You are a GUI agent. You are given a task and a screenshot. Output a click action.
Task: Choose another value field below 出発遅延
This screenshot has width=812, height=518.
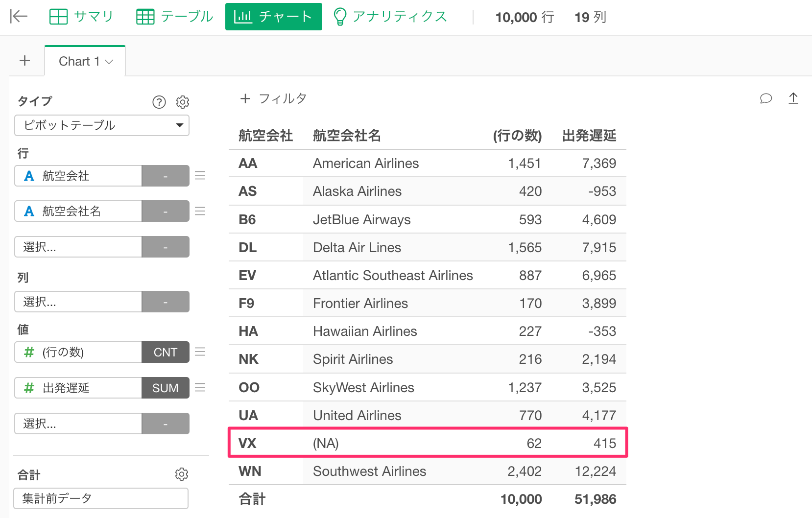tap(78, 424)
